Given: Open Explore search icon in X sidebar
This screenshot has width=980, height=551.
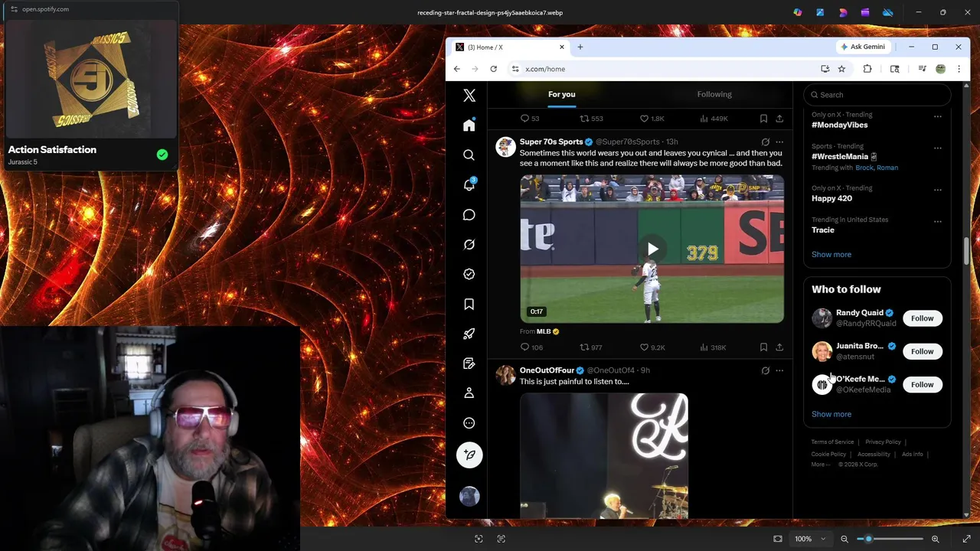Looking at the screenshot, I should (469, 155).
